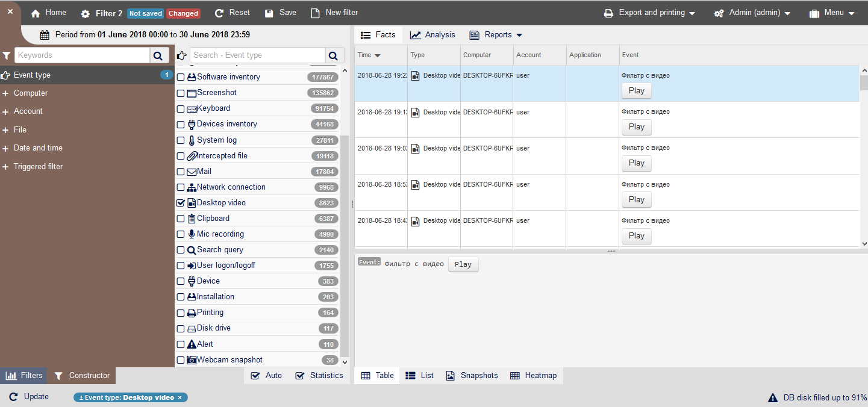Click the Save floppy disk icon

tap(269, 13)
